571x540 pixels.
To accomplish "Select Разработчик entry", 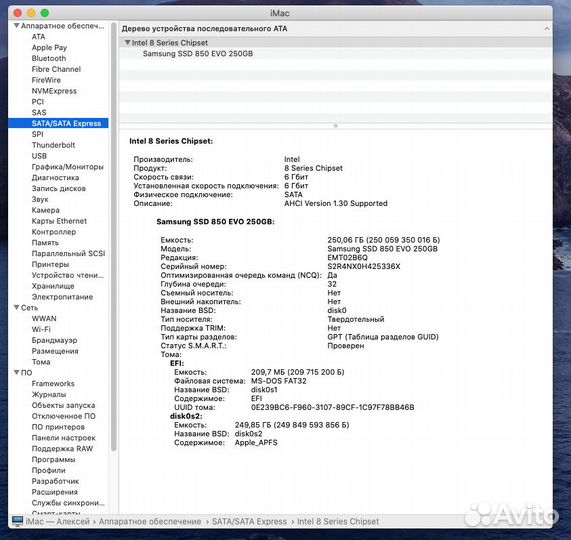I will (55, 481).
